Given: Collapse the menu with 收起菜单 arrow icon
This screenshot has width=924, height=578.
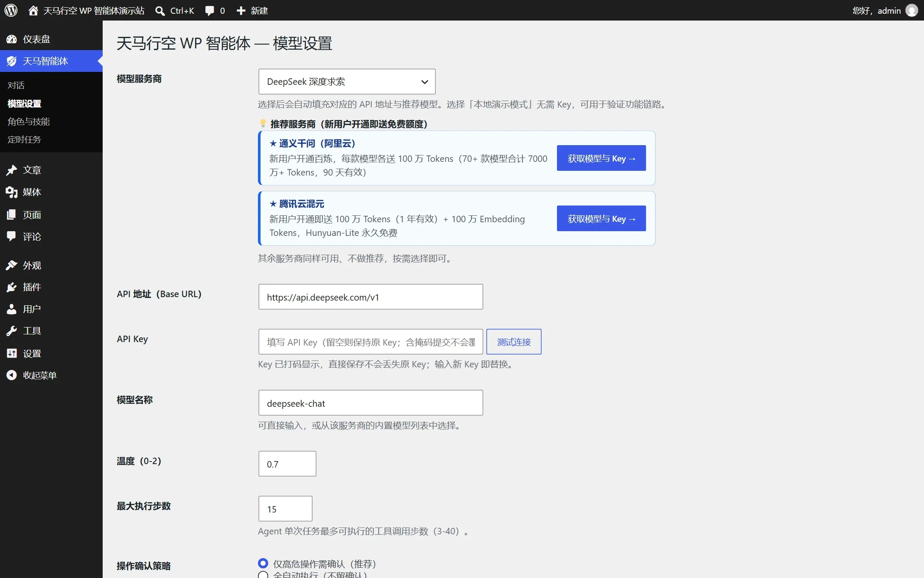Looking at the screenshot, I should point(12,375).
